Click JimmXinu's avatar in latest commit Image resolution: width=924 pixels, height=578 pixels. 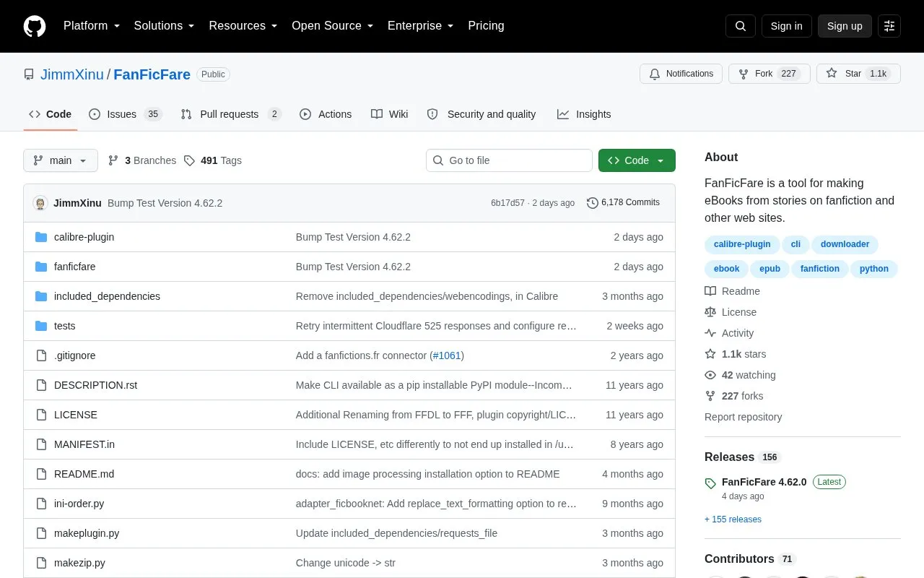click(x=40, y=203)
